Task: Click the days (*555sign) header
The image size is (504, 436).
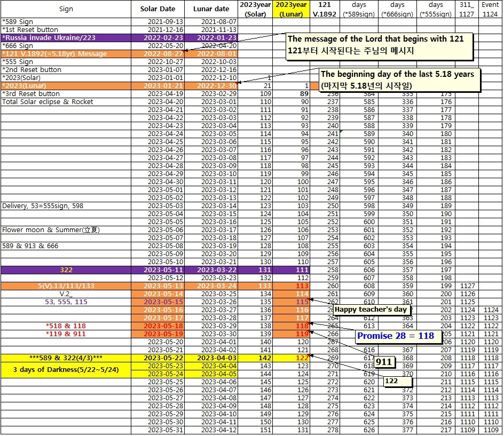Action: pos(436,9)
